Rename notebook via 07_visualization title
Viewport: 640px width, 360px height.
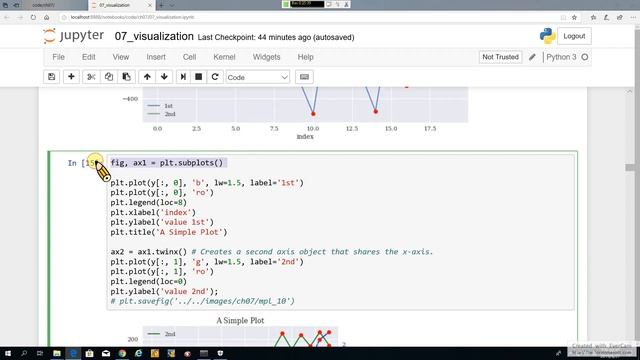pos(154,36)
